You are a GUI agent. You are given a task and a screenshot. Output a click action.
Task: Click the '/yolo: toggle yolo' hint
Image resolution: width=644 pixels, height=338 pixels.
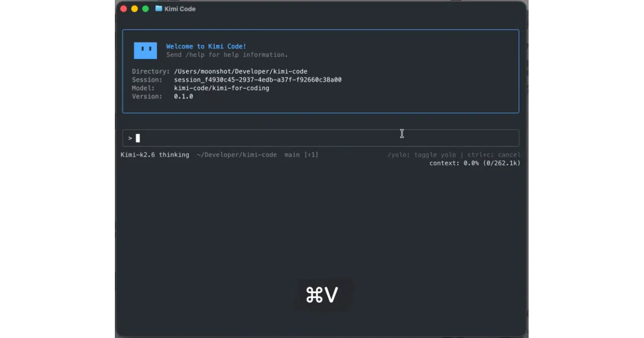[x=422, y=155]
